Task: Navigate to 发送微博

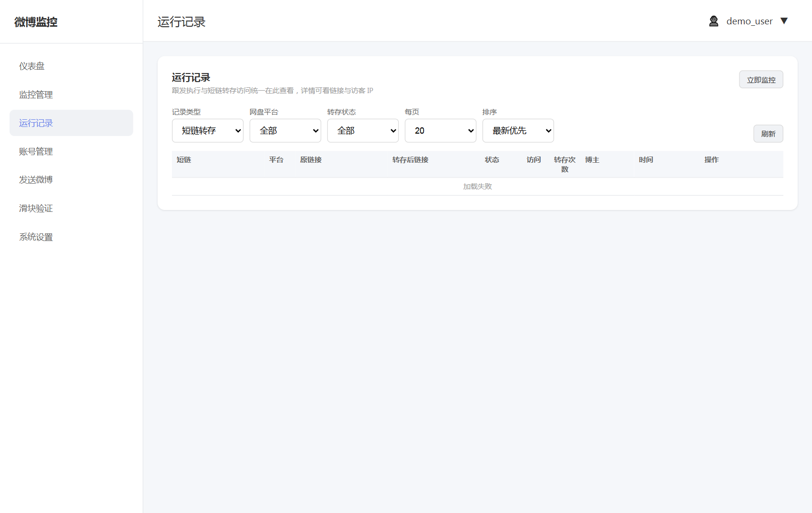Action: (x=71, y=180)
